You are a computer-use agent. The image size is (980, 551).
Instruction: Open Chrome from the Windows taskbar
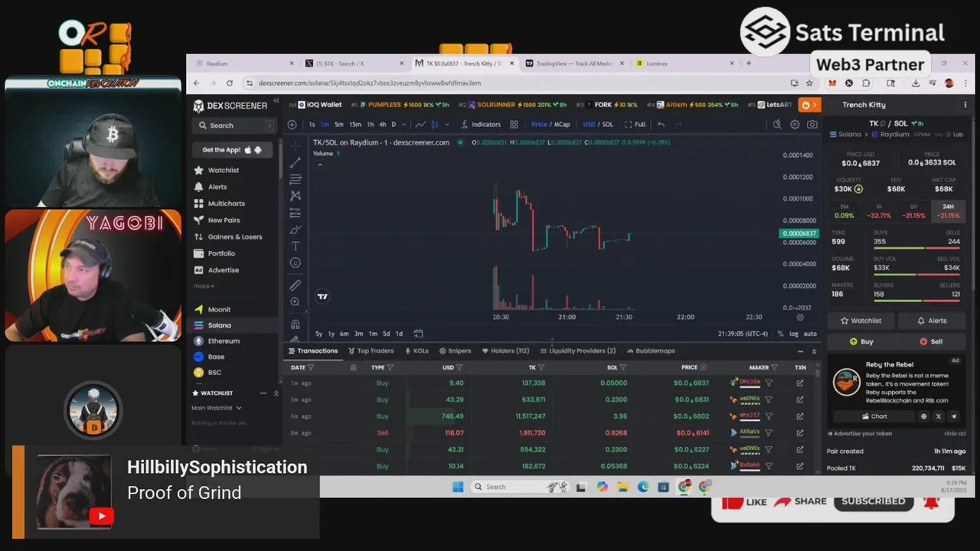(x=684, y=487)
